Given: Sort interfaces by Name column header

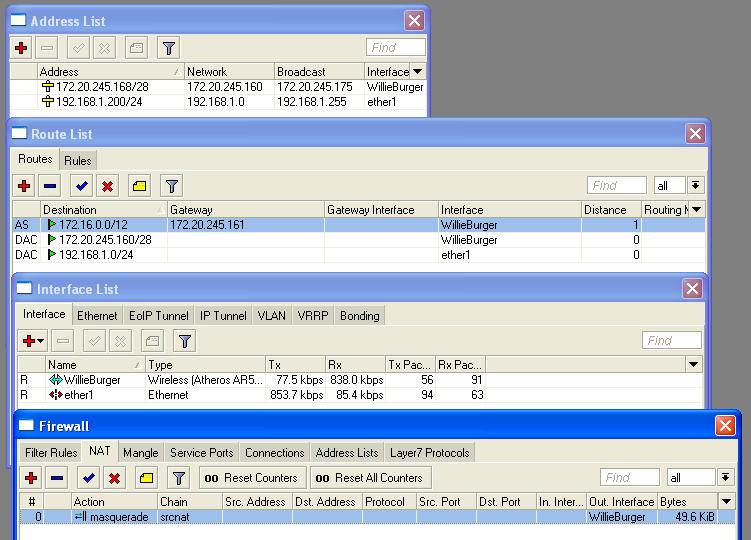Looking at the screenshot, I should [x=95, y=364].
